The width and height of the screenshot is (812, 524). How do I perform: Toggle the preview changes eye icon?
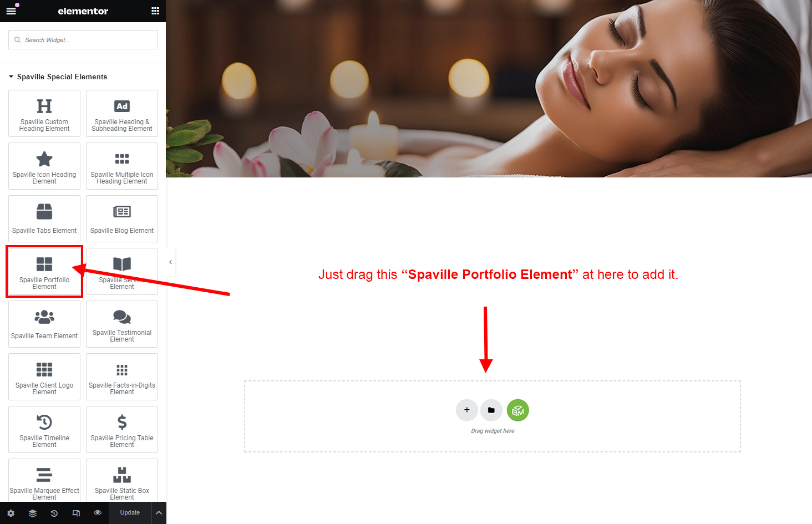[98, 513]
